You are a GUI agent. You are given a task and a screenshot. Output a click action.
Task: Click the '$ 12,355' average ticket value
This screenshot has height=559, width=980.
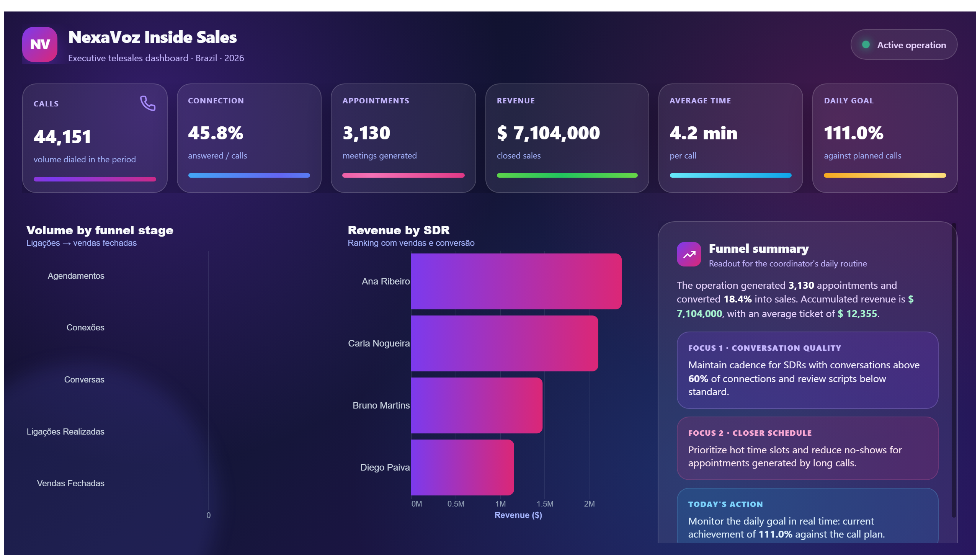pyautogui.click(x=857, y=314)
